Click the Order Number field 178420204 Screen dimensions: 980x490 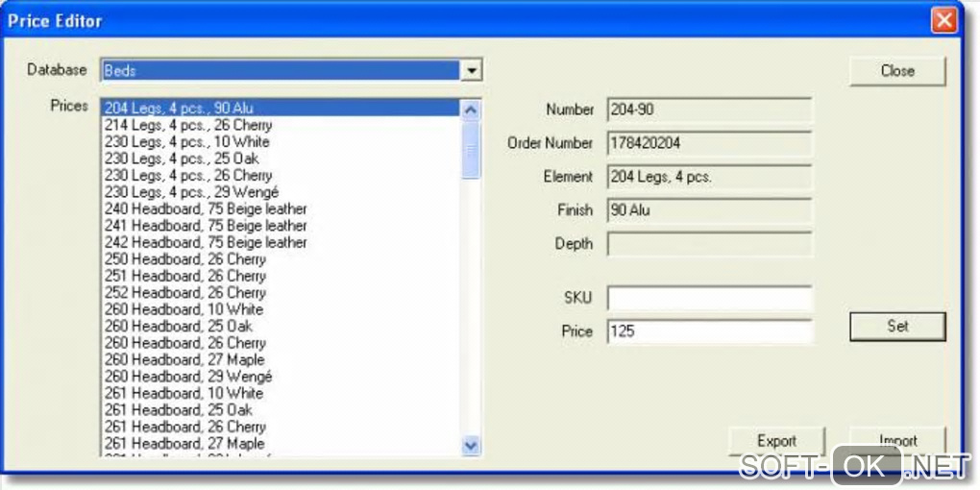pos(709,143)
